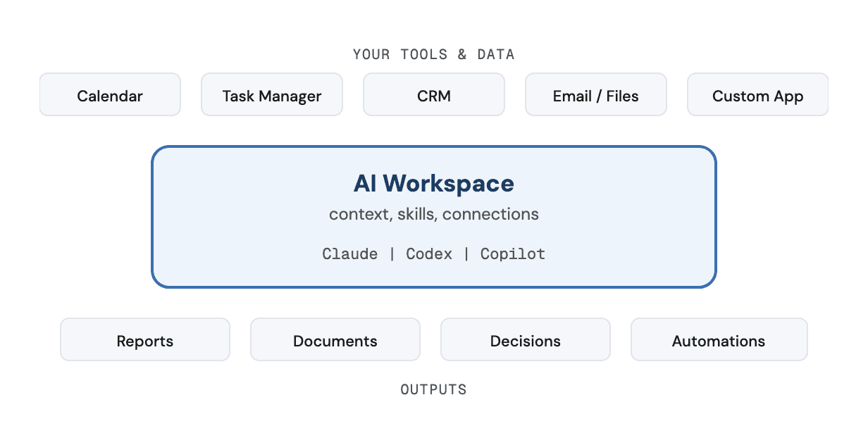Click the Custom App box
Screen dimensions: 868x445
(x=758, y=94)
